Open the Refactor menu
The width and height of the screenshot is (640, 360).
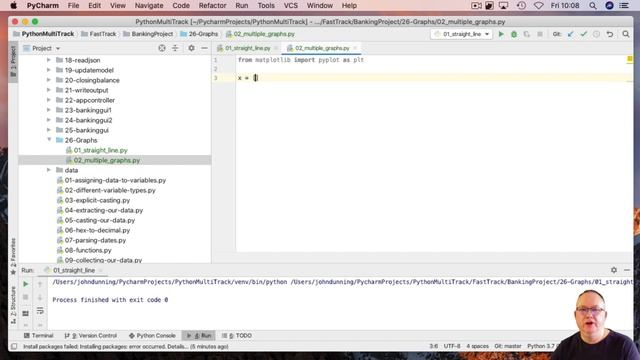point(212,6)
